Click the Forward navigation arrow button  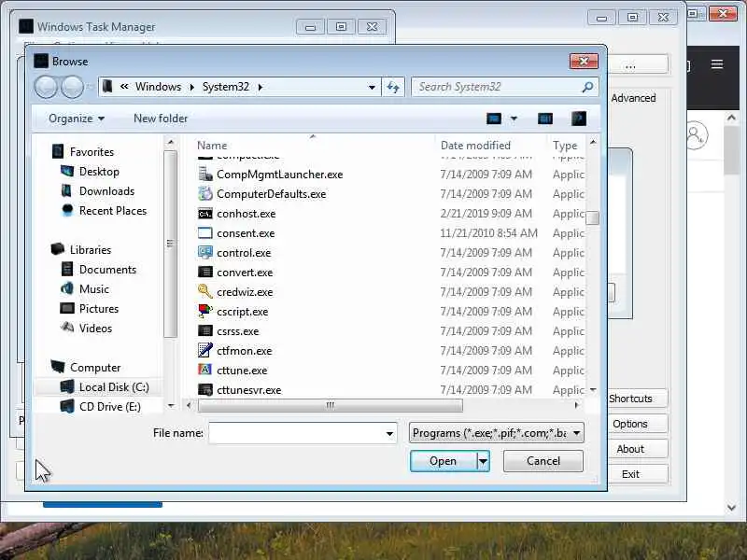(x=73, y=87)
